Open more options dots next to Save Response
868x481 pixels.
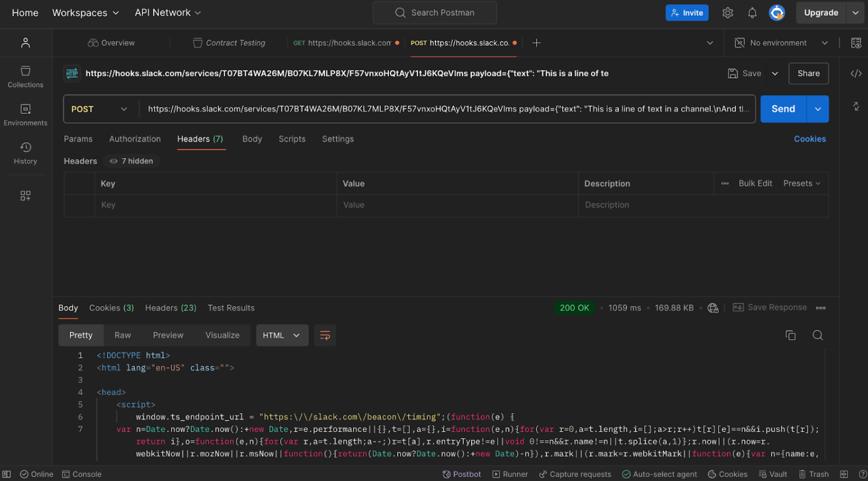pyautogui.click(x=821, y=308)
